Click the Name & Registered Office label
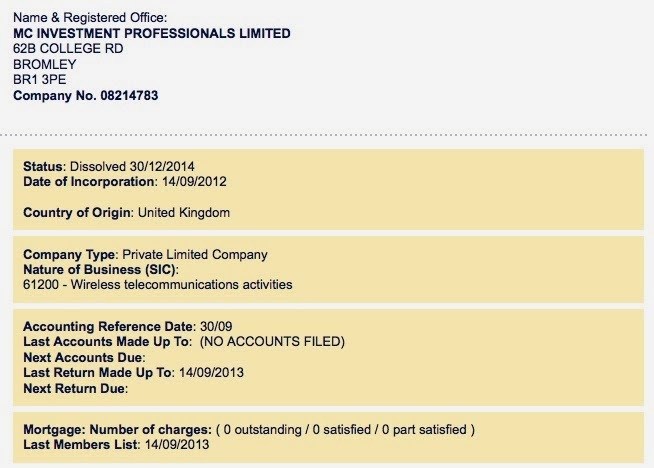 pos(90,18)
